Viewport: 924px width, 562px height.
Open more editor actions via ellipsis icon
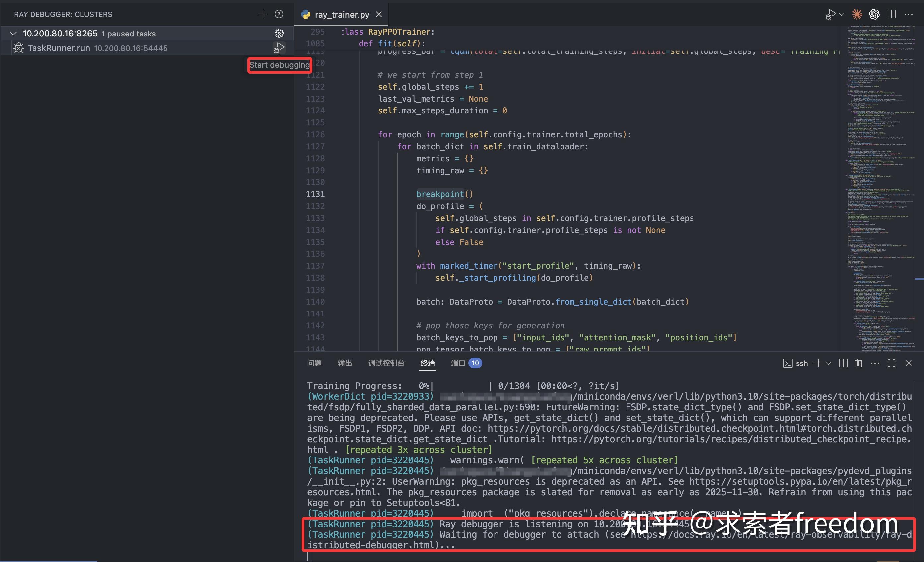tap(909, 14)
